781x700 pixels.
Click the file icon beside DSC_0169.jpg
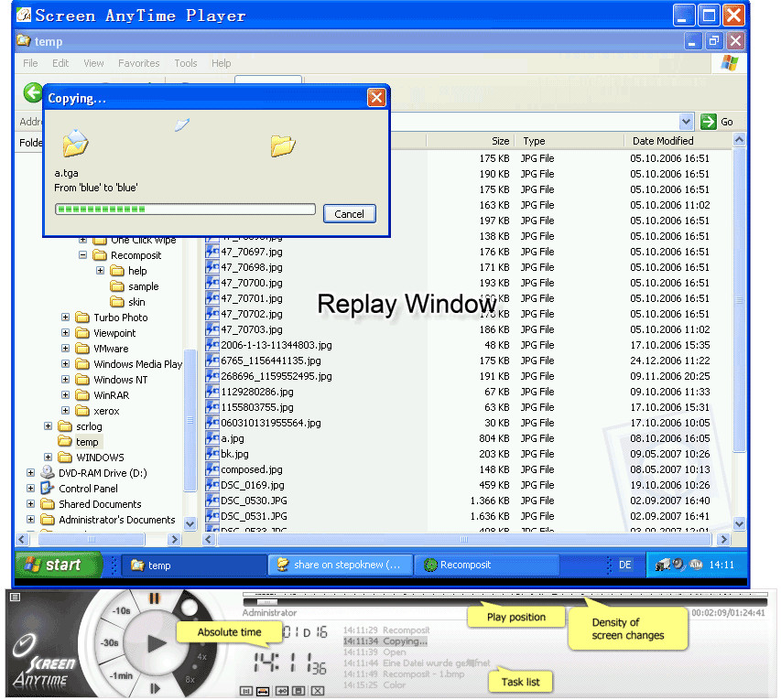[212, 484]
